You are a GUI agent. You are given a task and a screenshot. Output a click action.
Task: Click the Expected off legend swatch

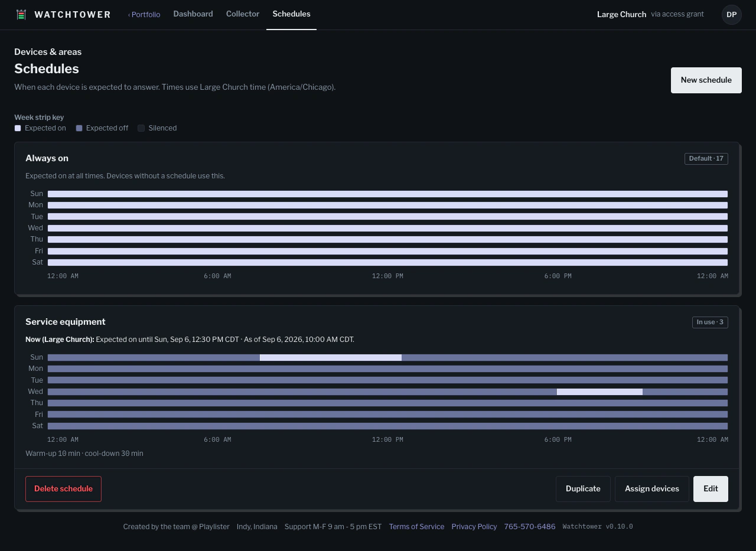coord(79,128)
